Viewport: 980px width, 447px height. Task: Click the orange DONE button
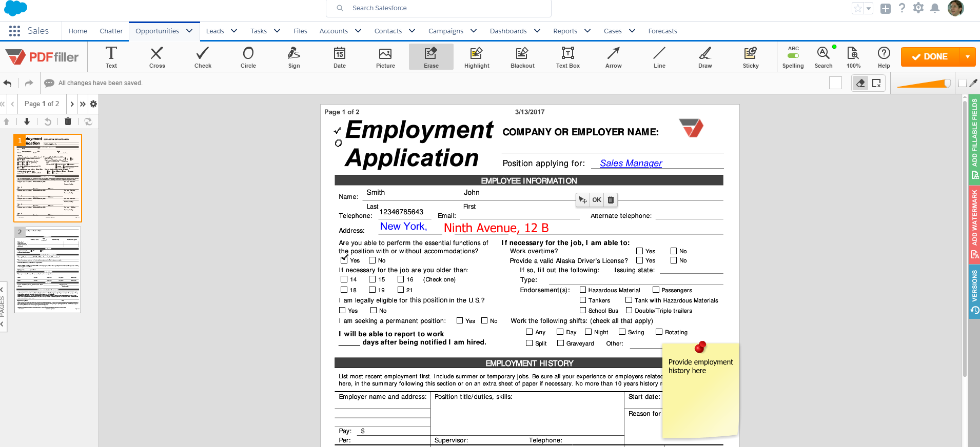click(x=931, y=56)
